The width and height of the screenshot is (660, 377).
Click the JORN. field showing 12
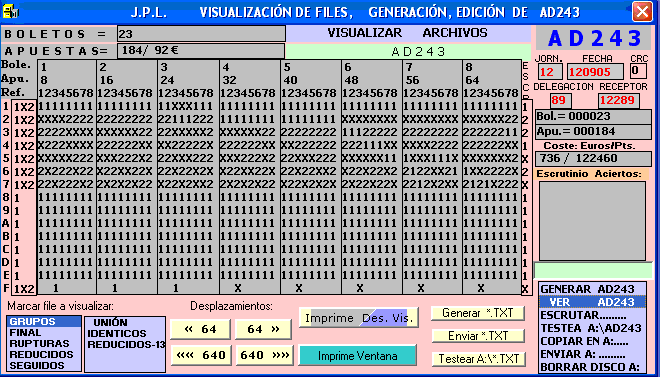549,72
